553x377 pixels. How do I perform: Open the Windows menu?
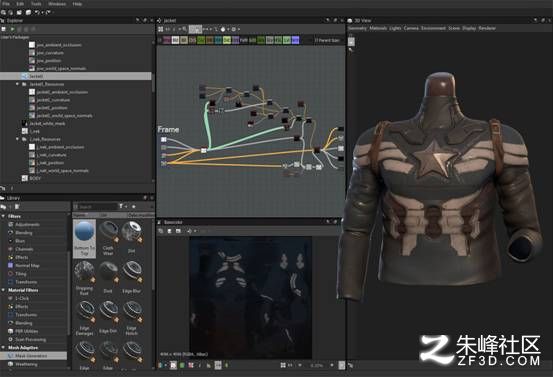click(57, 4)
